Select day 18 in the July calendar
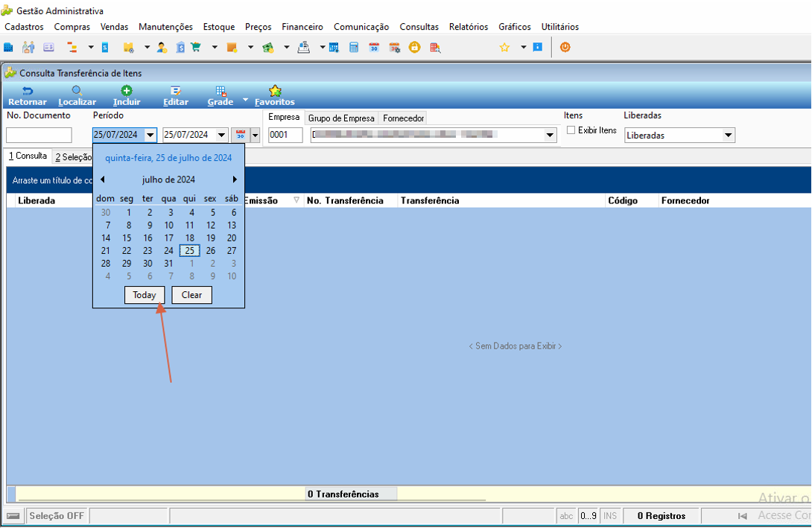 (189, 238)
